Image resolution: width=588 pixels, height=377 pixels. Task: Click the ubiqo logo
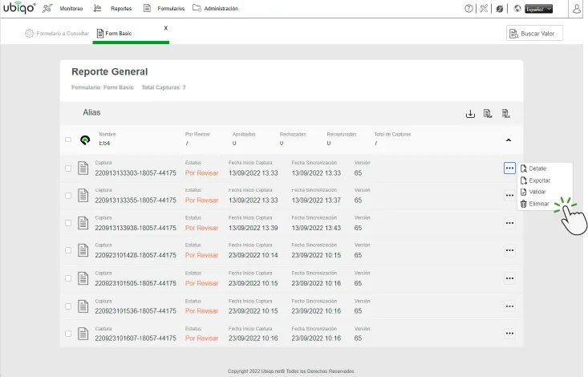click(x=19, y=8)
